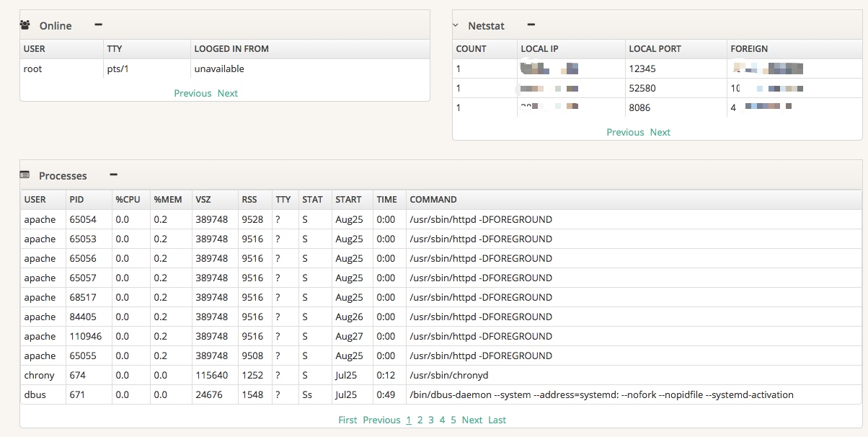The height and width of the screenshot is (437, 868).
Task: Click TIME value 0:49
Action: click(x=389, y=394)
